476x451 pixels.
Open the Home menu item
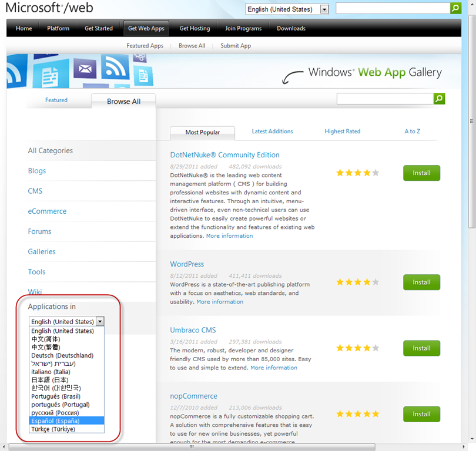tap(24, 28)
